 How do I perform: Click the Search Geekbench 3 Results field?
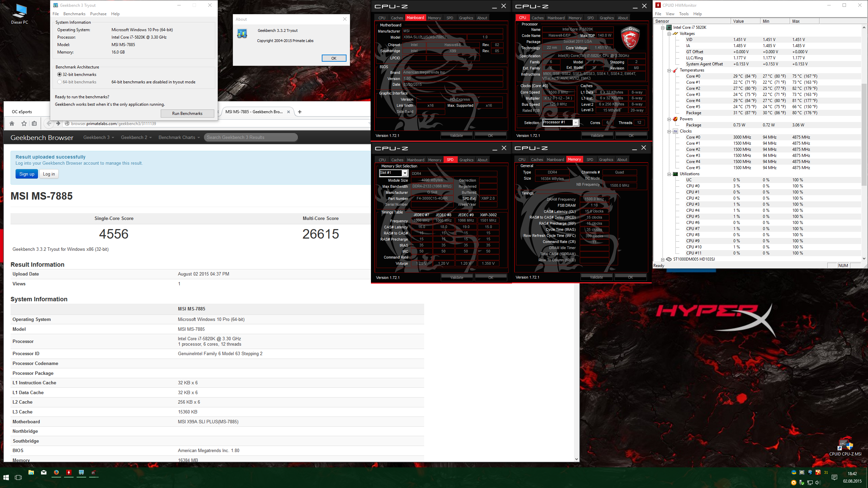[x=251, y=137]
